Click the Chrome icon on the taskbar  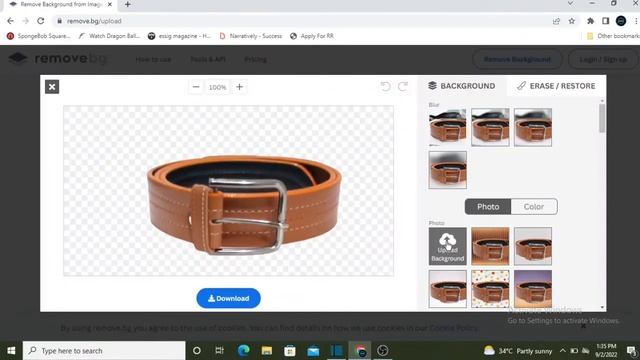point(360,351)
